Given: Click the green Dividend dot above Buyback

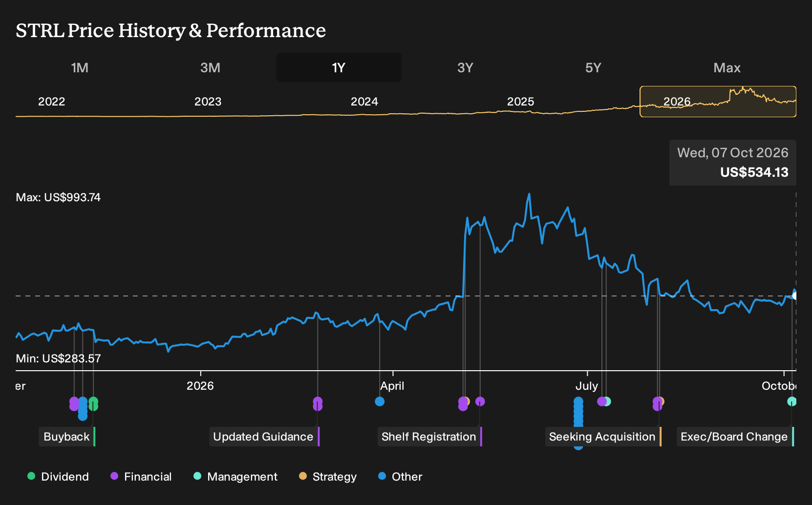Looking at the screenshot, I should tap(93, 401).
